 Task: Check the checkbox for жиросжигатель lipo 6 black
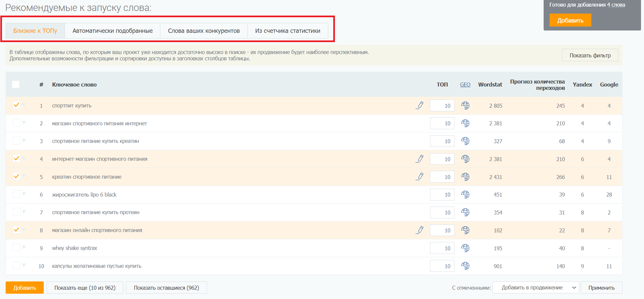[x=16, y=194]
